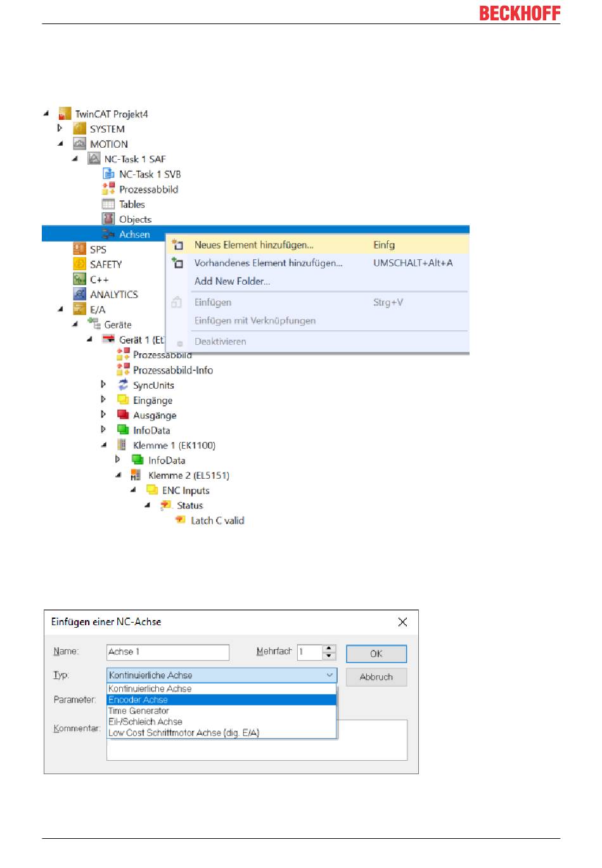
Task: Click the yellow Eingänge icon
Action: (123, 399)
